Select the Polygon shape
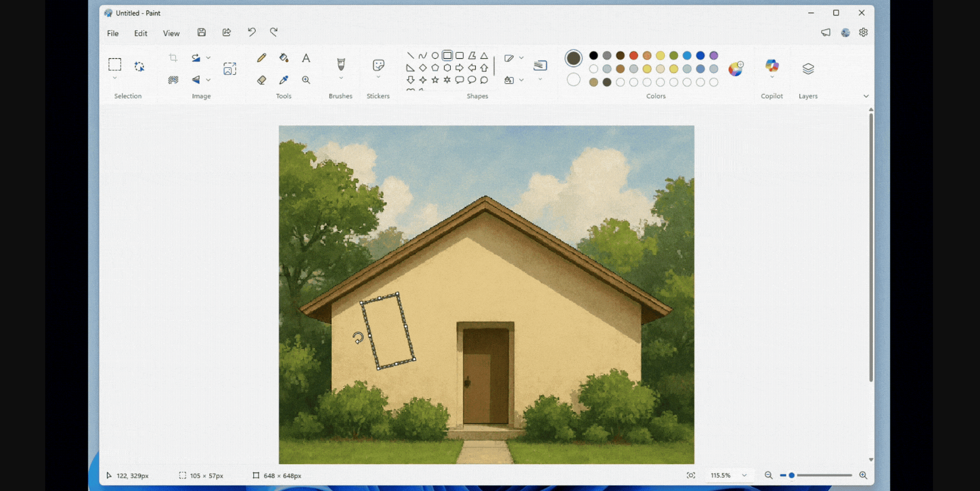Viewport: 980px width, 491px height. click(472, 55)
